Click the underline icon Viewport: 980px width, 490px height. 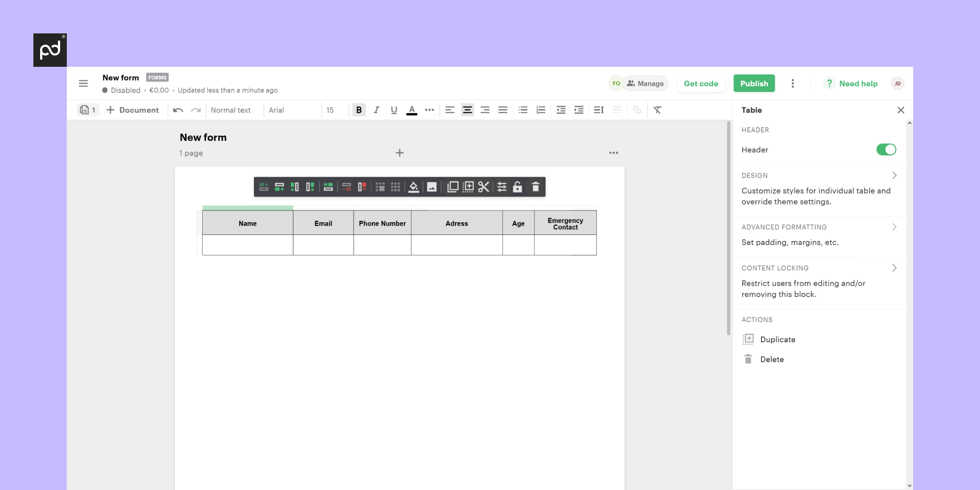(x=394, y=110)
